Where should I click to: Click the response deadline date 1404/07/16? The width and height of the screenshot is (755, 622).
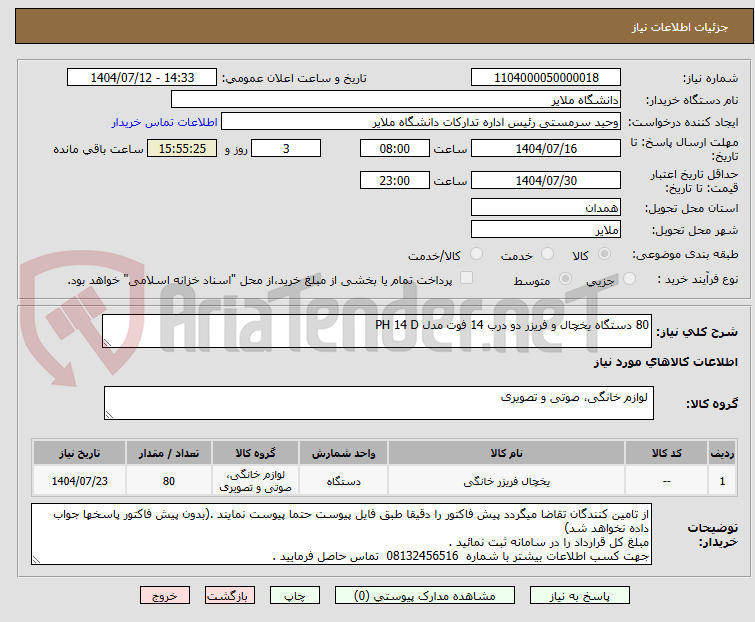(546, 148)
